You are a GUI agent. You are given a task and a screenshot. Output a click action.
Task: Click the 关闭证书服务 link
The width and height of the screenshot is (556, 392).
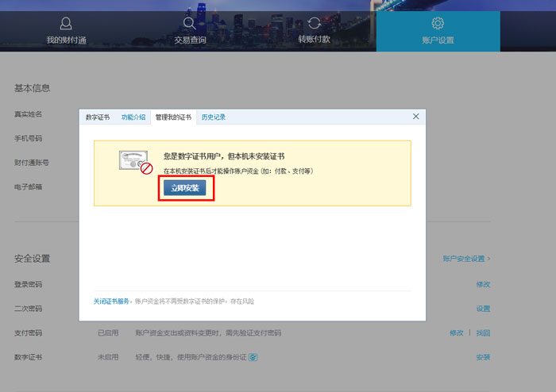coord(110,302)
